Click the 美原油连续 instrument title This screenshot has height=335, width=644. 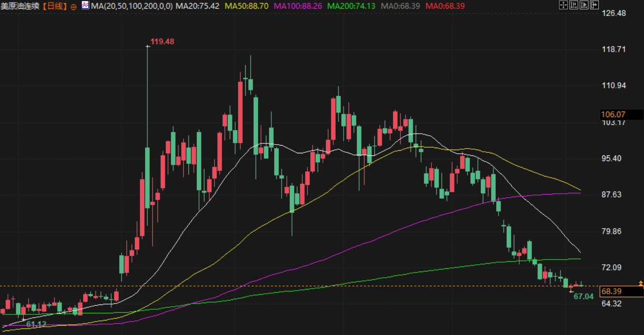coord(21,6)
